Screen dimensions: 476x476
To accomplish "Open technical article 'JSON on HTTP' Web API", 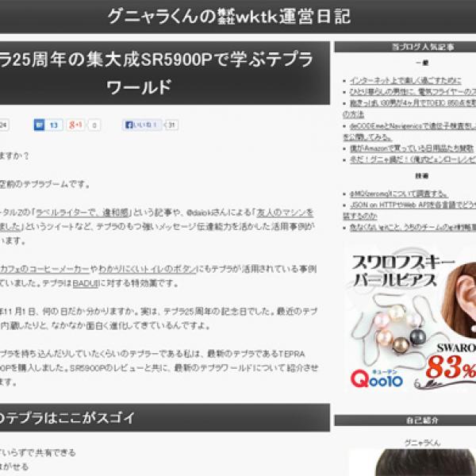I will click(x=413, y=205).
